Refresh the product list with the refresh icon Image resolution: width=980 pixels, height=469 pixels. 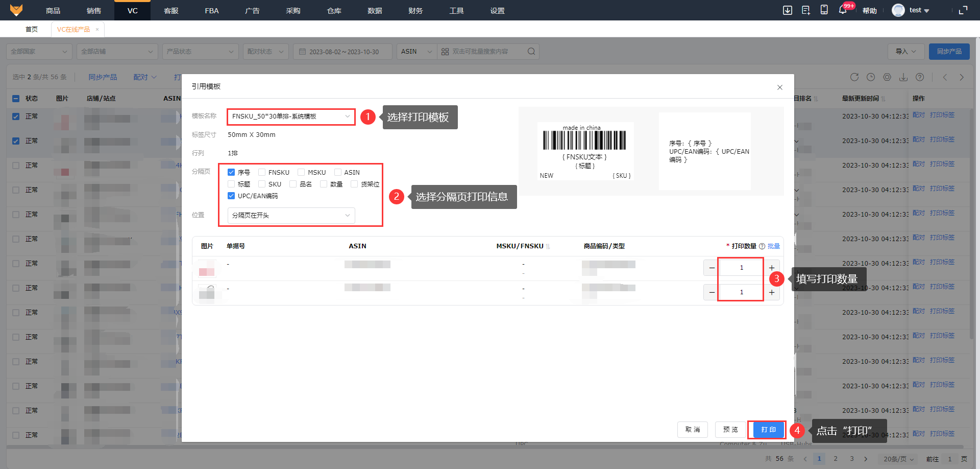[x=854, y=77]
